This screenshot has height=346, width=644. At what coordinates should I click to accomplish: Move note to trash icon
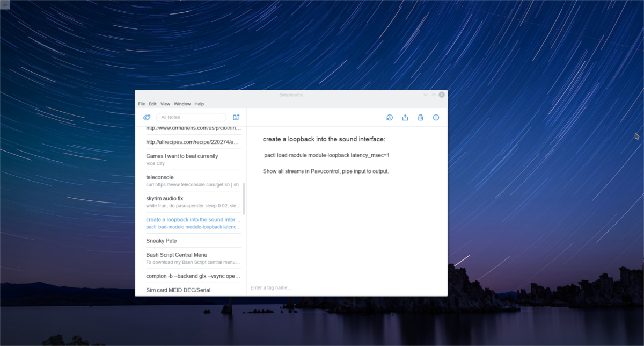point(421,118)
